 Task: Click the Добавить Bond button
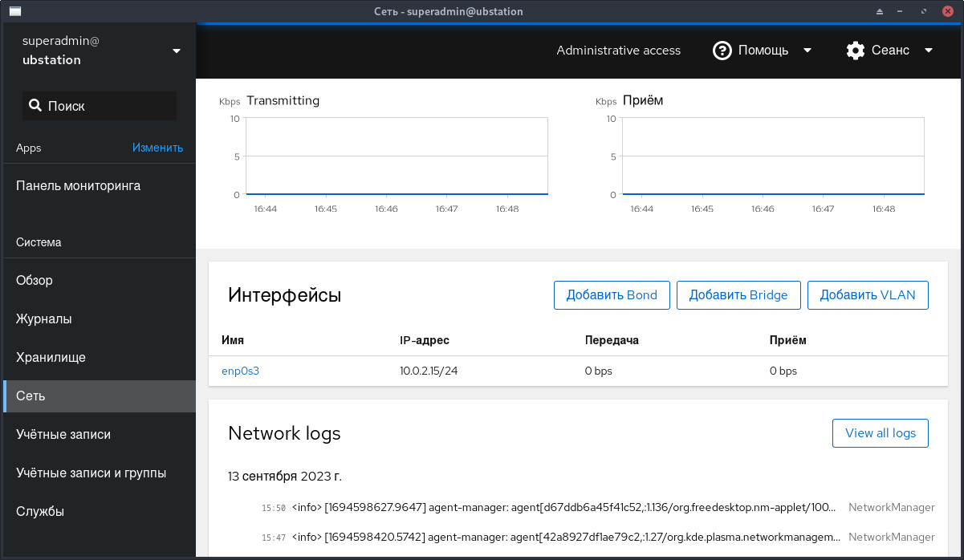point(612,295)
